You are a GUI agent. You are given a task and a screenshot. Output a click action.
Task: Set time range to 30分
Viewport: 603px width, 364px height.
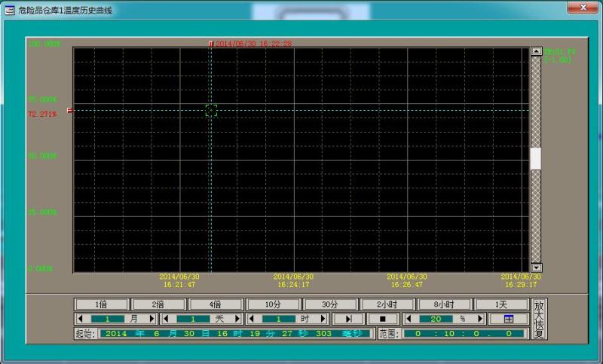(329, 304)
